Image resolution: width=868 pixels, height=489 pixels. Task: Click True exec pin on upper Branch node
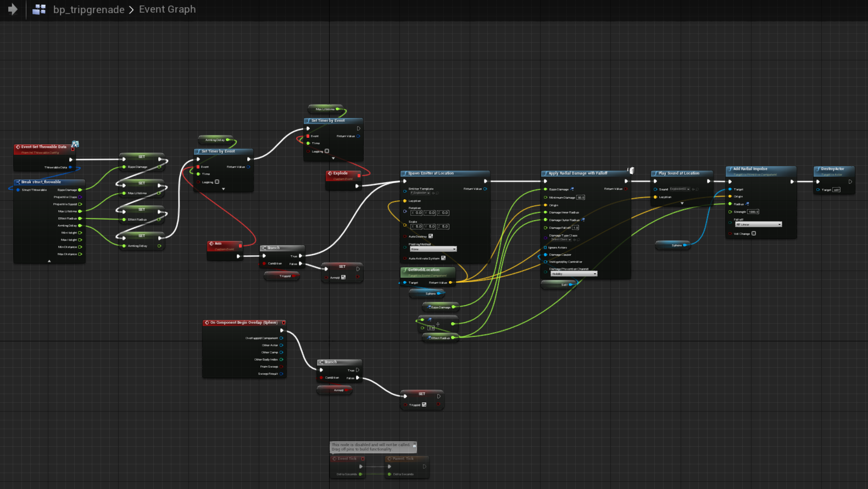point(301,256)
